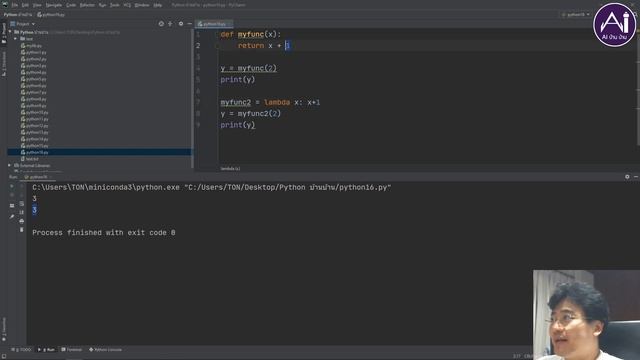Click python16.py in navigation breadcrumb
Viewport: 640px width, 360px height.
pyautogui.click(x=51, y=15)
